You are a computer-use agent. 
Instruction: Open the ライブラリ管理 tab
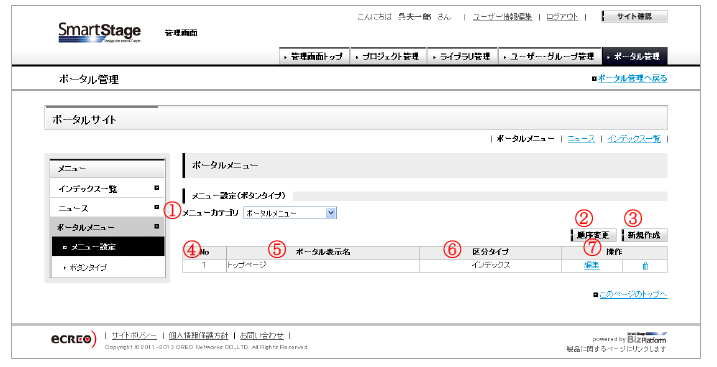463,57
